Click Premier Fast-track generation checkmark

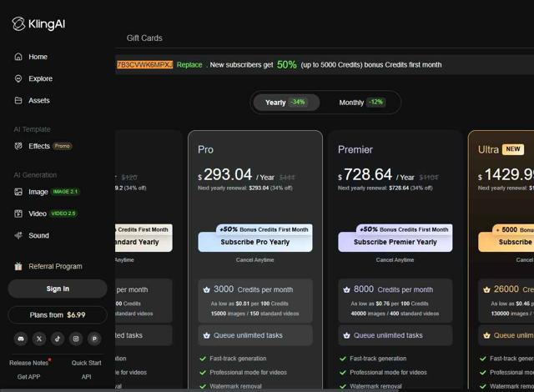coord(343,359)
